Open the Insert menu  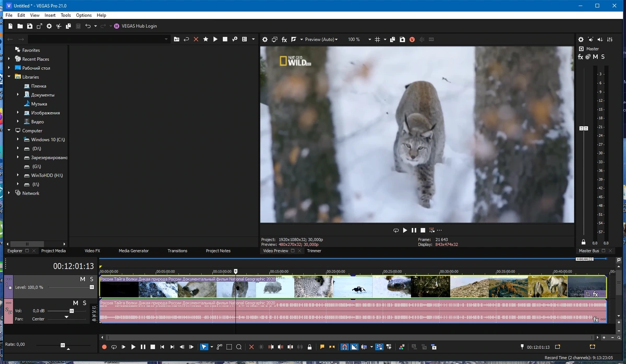[x=50, y=15]
